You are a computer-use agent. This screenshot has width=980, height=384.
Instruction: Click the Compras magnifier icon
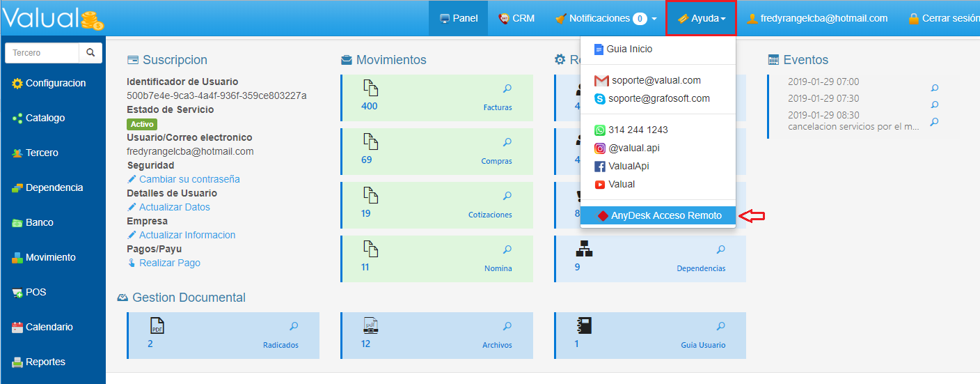tap(507, 142)
